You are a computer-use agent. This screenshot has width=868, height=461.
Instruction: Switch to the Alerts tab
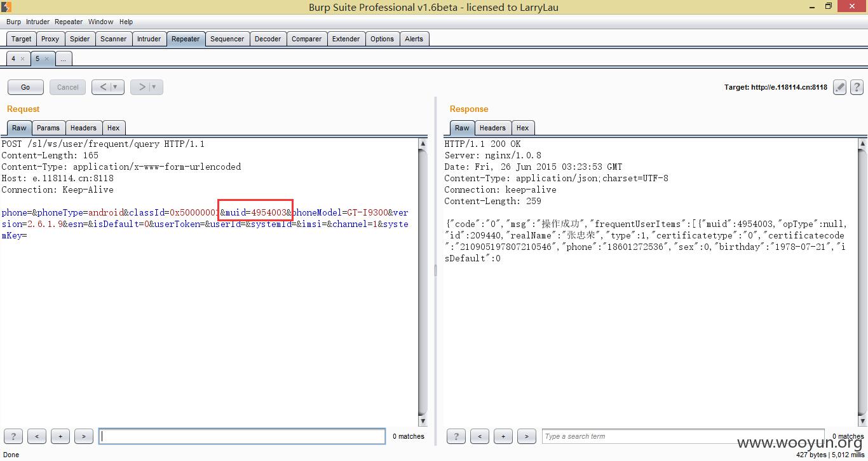pyautogui.click(x=414, y=39)
